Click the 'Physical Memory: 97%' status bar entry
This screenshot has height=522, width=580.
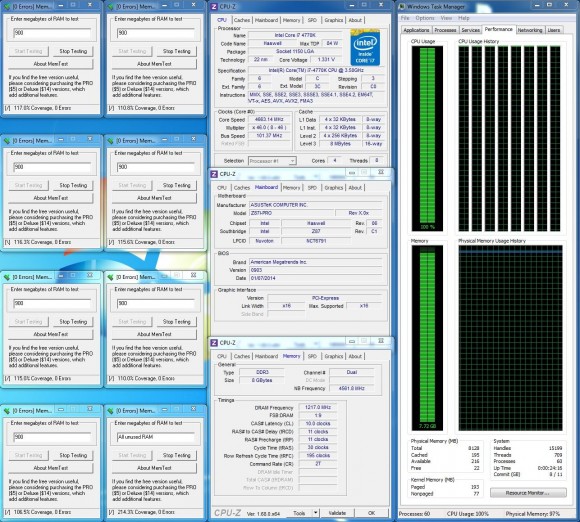[533, 514]
